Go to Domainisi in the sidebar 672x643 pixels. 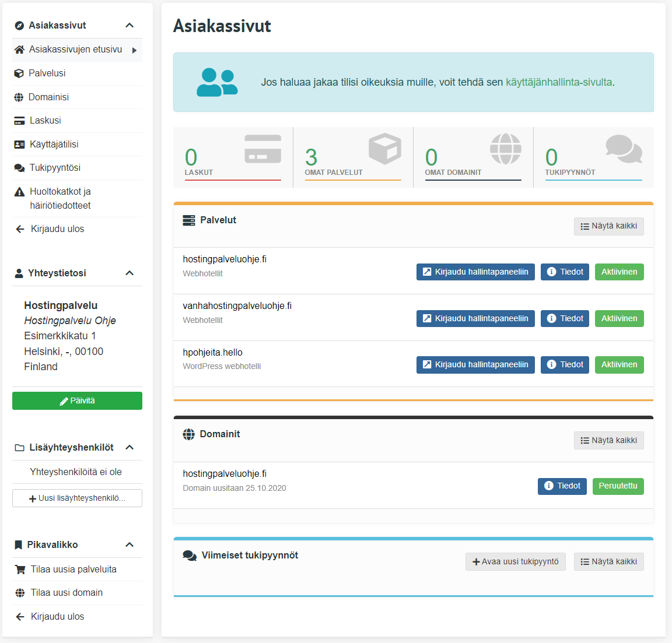[48, 97]
